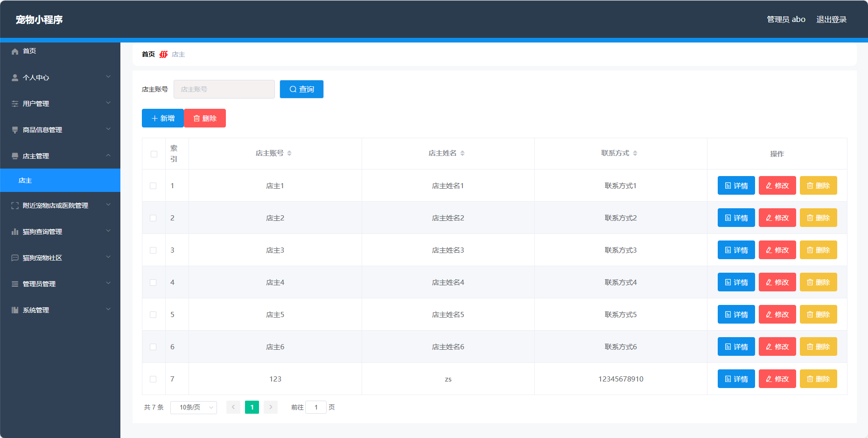Open the 猫狗宠物社区 sidebar label

click(42, 258)
